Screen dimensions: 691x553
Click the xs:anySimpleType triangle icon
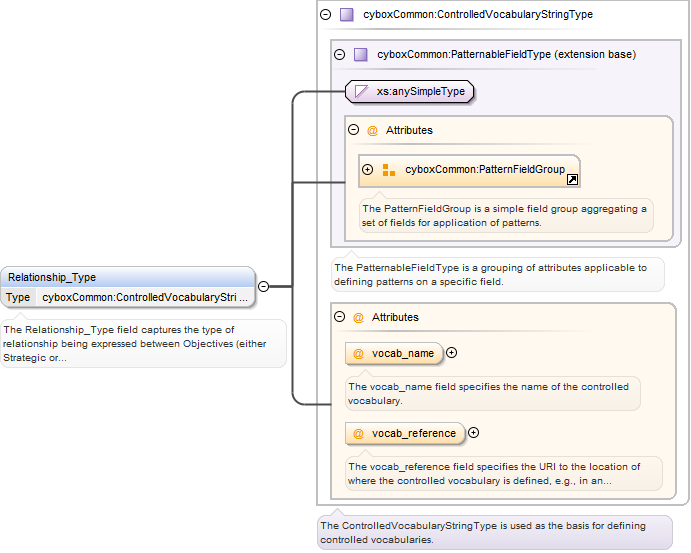361,92
